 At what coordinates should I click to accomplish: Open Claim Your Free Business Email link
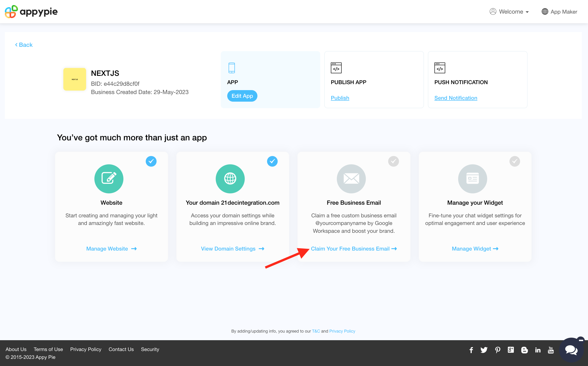[x=354, y=249]
